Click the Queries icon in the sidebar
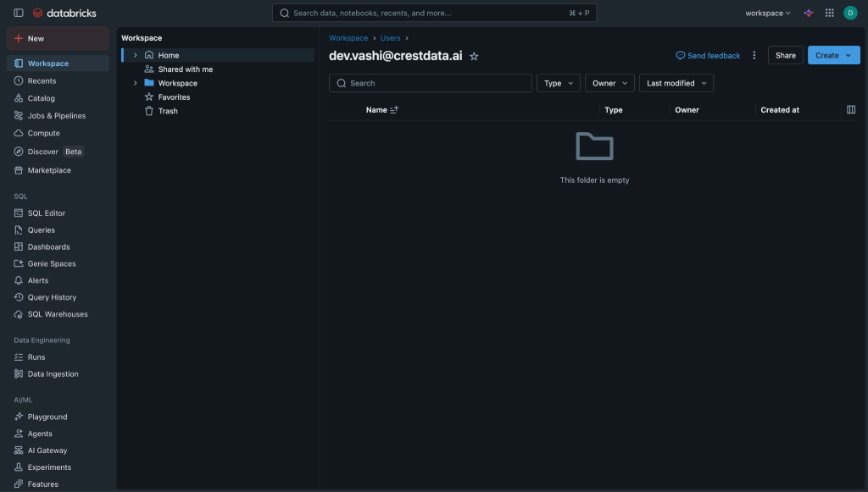The width and height of the screenshot is (868, 492). pos(19,230)
